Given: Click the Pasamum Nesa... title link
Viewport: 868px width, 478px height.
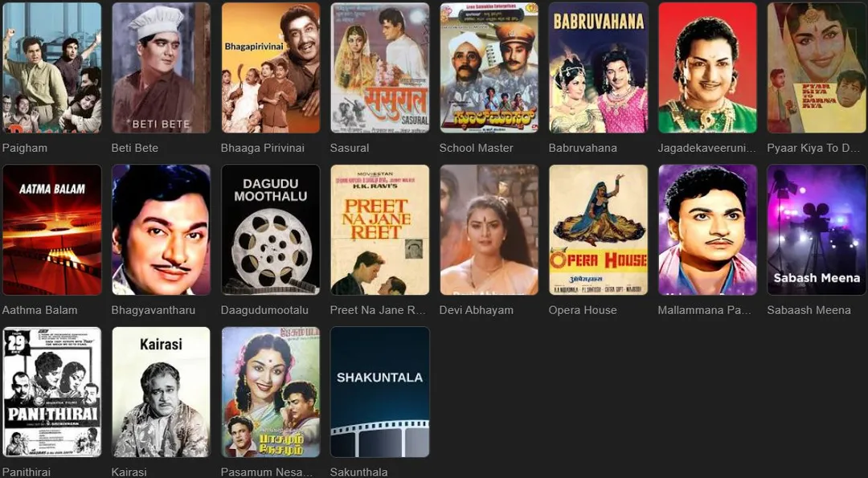Looking at the screenshot, I should click(x=267, y=472).
